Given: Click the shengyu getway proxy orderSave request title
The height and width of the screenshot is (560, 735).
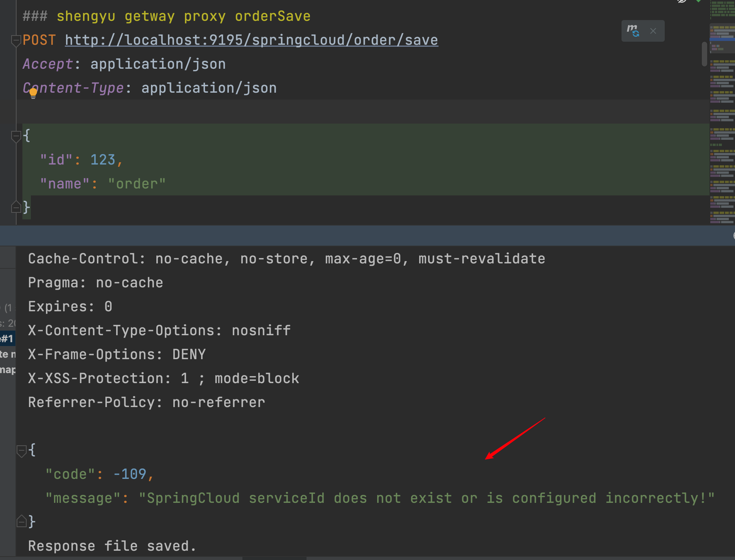Looking at the screenshot, I should pyautogui.click(x=166, y=16).
